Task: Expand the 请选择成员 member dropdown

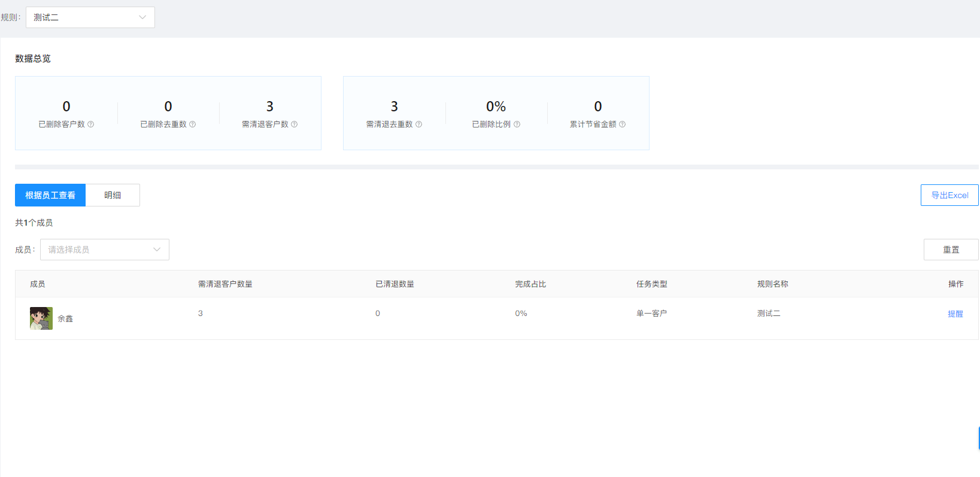Action: [x=104, y=250]
